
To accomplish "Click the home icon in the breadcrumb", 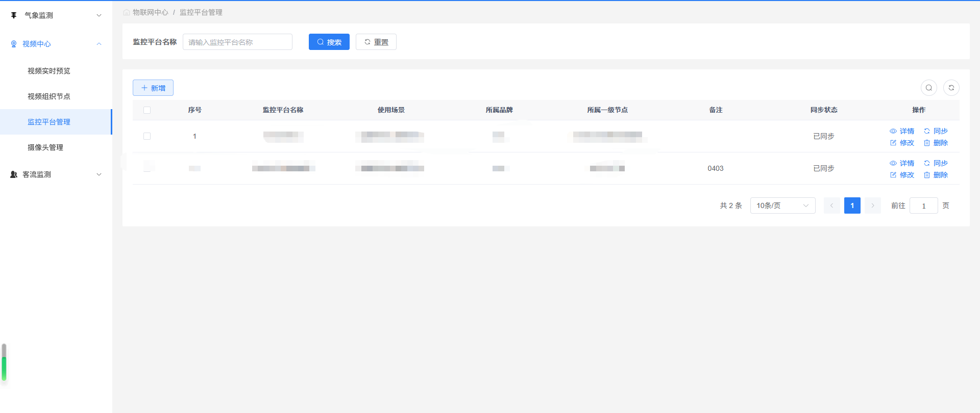I will (x=127, y=12).
